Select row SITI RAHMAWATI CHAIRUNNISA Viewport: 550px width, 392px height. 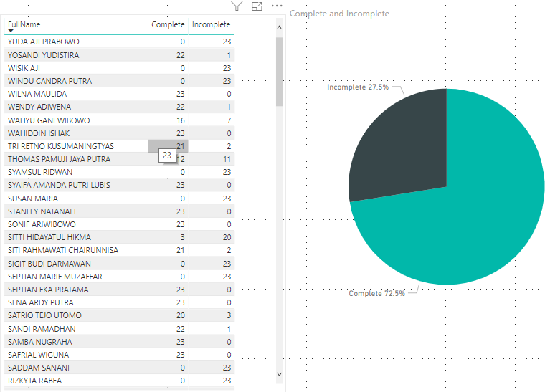tap(119, 250)
